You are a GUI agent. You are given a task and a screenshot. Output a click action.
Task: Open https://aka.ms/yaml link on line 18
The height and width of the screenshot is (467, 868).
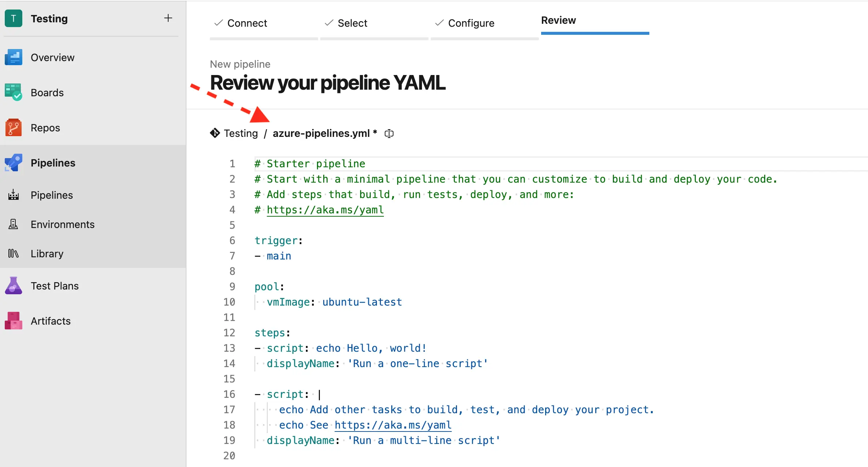coord(393,425)
